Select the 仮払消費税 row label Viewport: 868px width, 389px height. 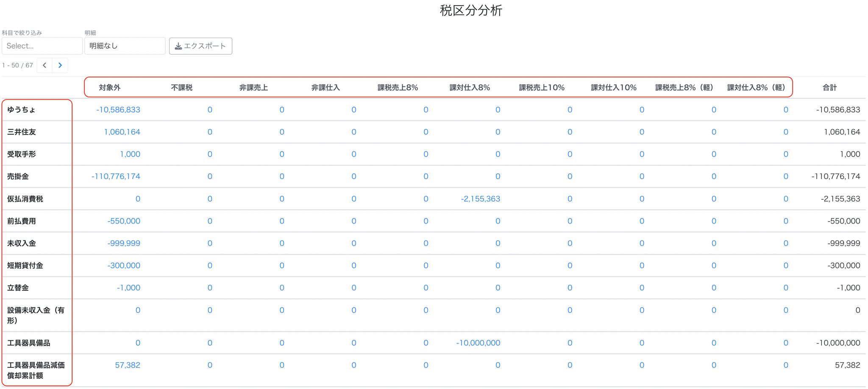click(25, 199)
